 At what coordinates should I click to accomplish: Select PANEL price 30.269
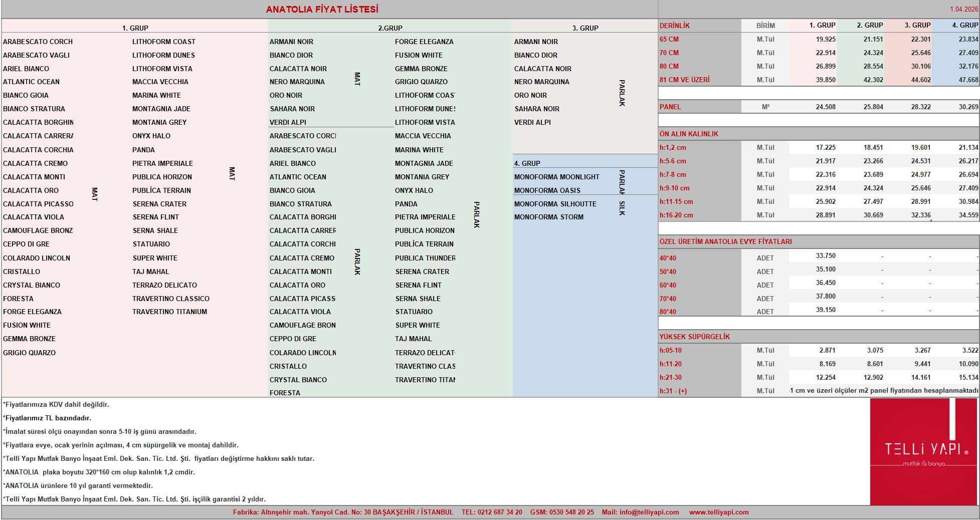968,107
